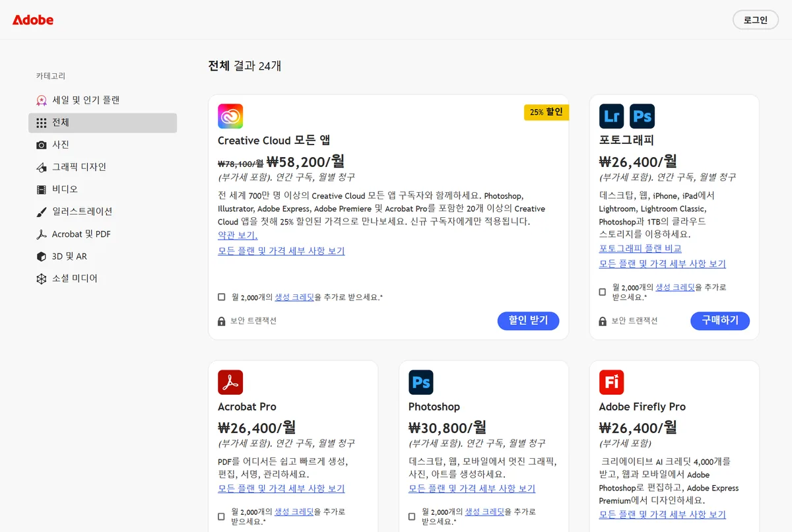Click the Photoshop card title

[434, 407]
